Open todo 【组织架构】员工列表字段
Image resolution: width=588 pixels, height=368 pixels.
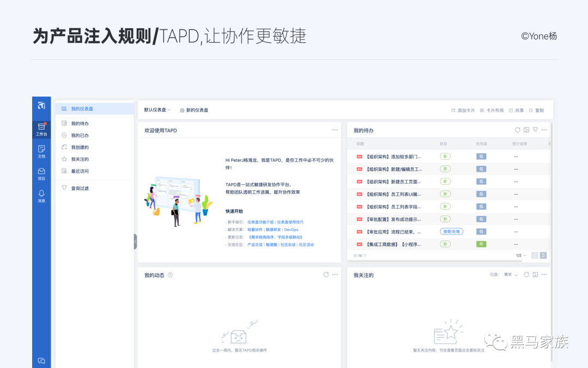394,207
